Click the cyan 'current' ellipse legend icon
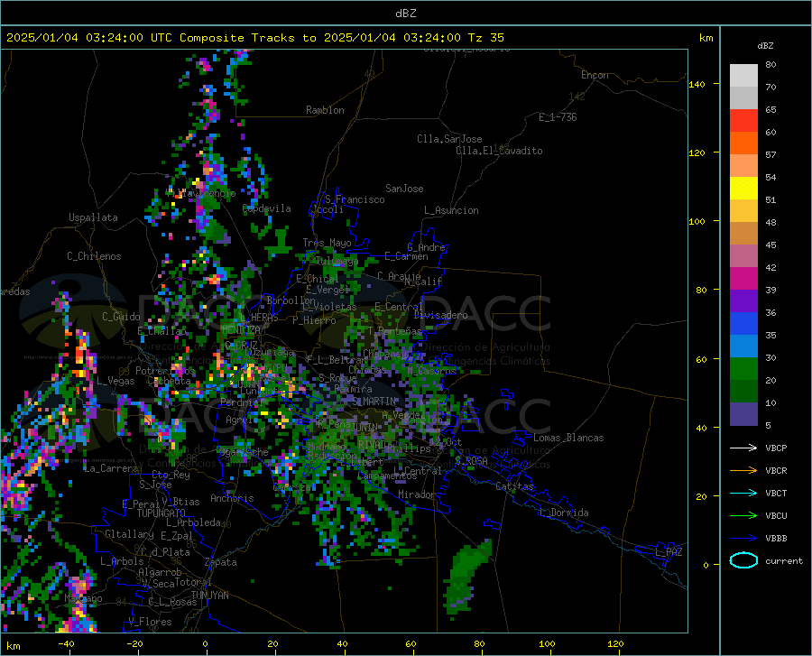 pos(743,560)
